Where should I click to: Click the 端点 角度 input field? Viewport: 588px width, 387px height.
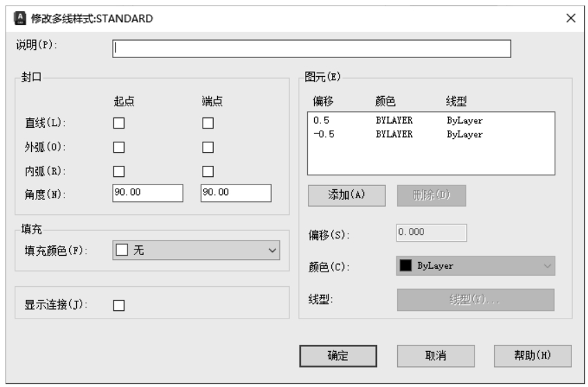click(x=235, y=193)
